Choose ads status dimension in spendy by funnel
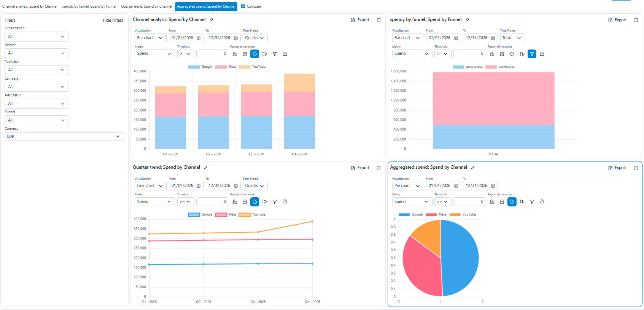This screenshot has width=644, height=310. click(x=542, y=54)
